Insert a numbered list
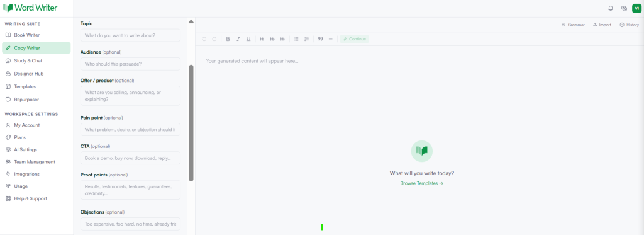Viewport: 644px width, 235px height. tap(306, 39)
